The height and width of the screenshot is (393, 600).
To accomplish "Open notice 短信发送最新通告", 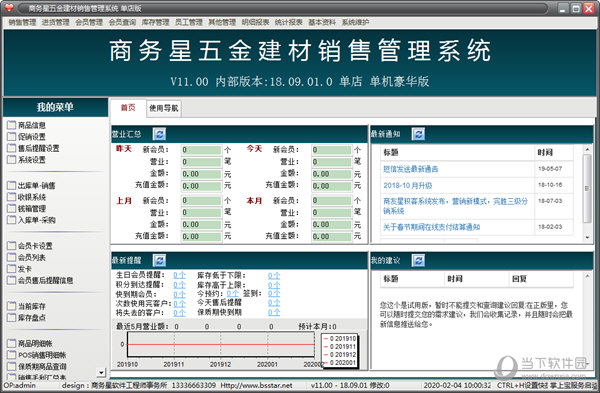I will 411,169.
